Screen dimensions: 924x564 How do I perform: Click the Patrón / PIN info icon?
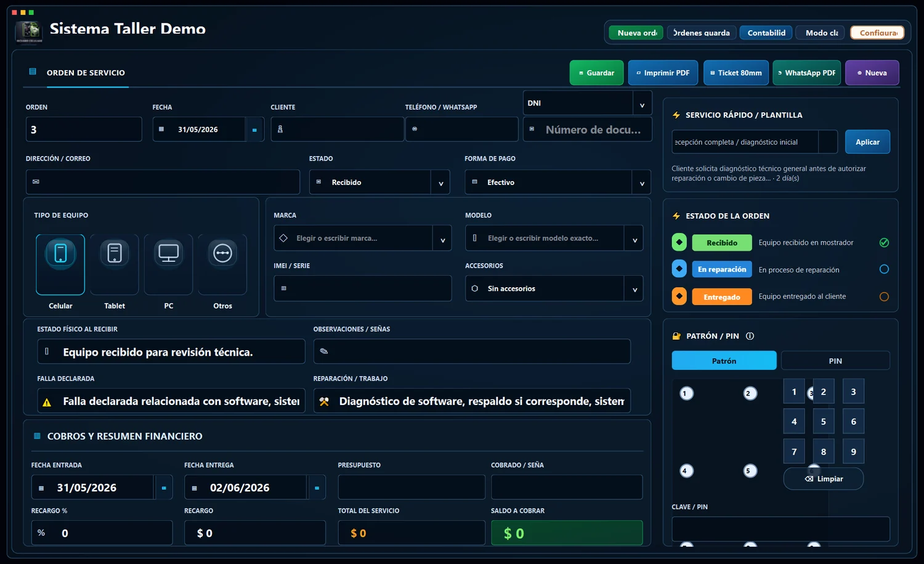pyautogui.click(x=750, y=336)
